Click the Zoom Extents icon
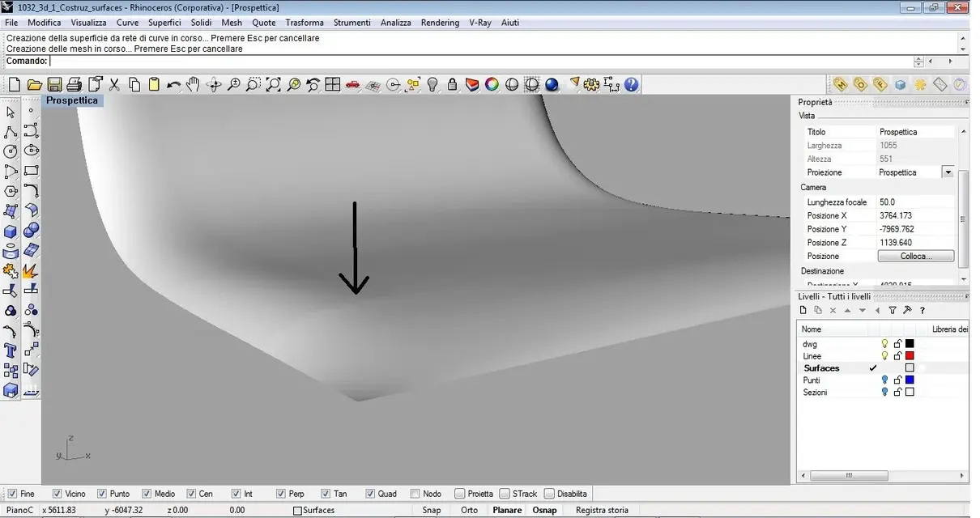This screenshot has height=518, width=980. coord(273,84)
